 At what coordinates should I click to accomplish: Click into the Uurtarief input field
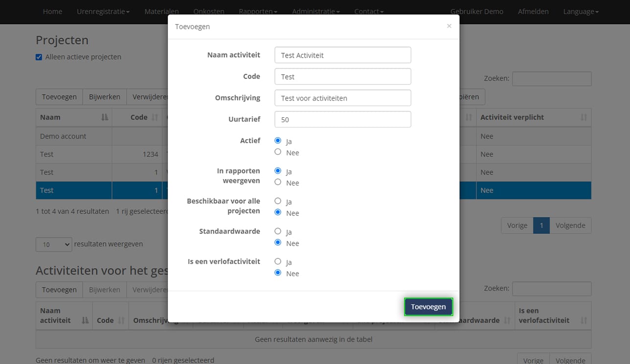[342, 120]
